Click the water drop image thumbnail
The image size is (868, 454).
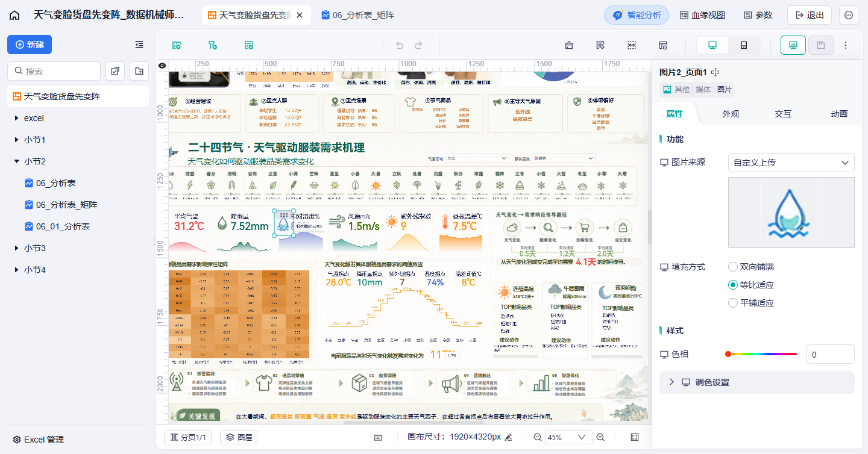coord(791,213)
